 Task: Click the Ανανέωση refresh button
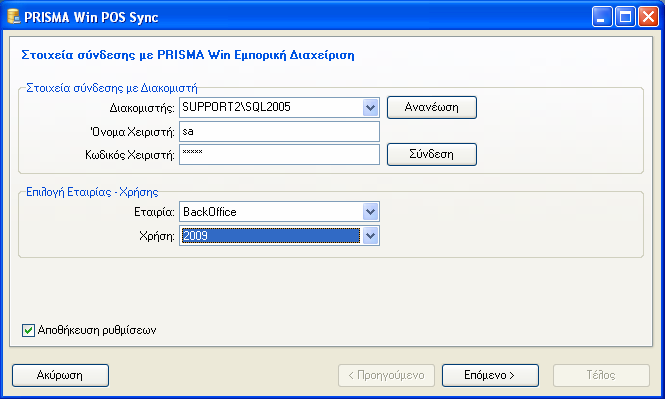[432, 107]
